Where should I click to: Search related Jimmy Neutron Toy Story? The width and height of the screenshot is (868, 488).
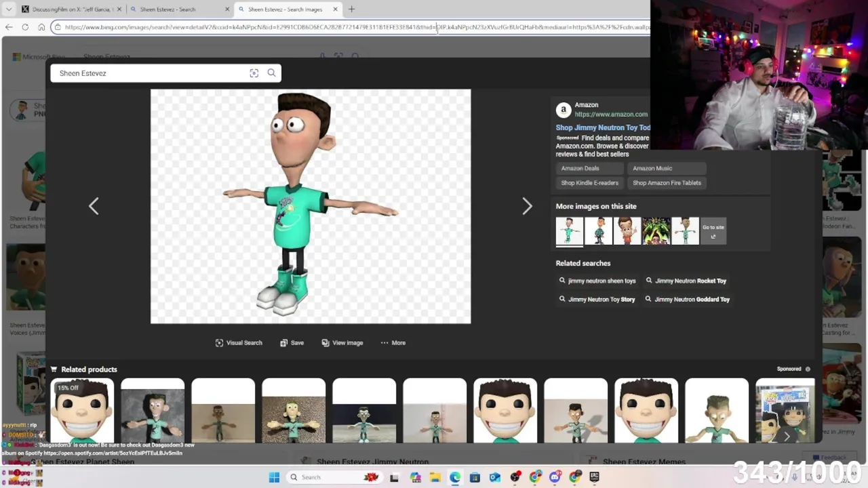click(597, 299)
